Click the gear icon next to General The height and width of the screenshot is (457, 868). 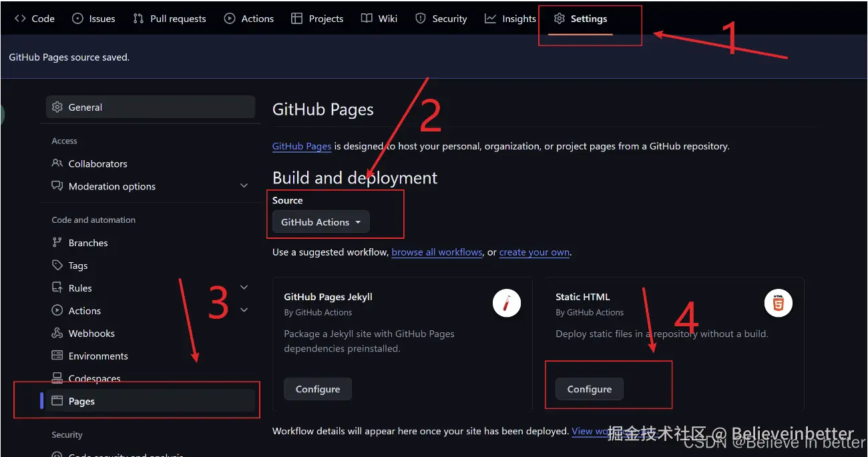[57, 107]
